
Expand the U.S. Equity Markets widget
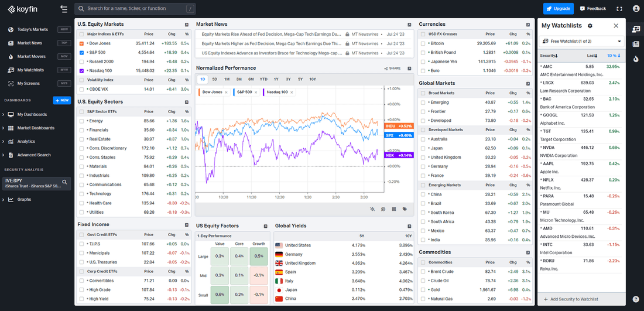click(x=186, y=24)
